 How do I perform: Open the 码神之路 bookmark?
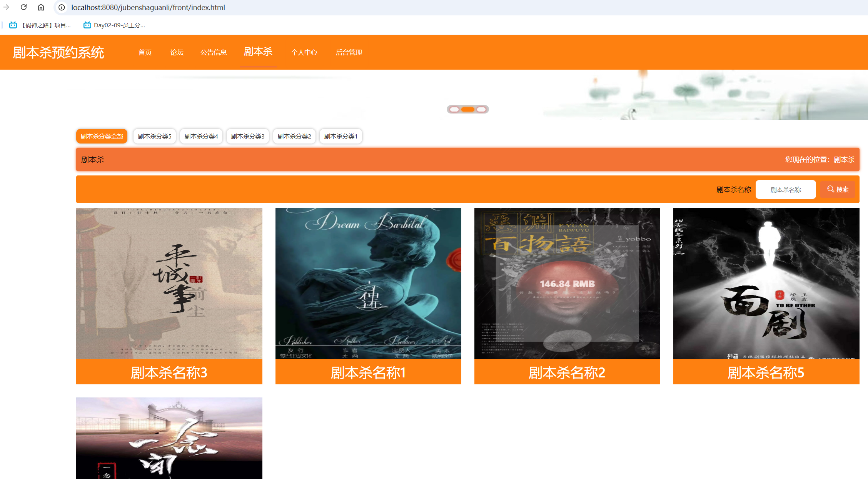[x=40, y=25]
